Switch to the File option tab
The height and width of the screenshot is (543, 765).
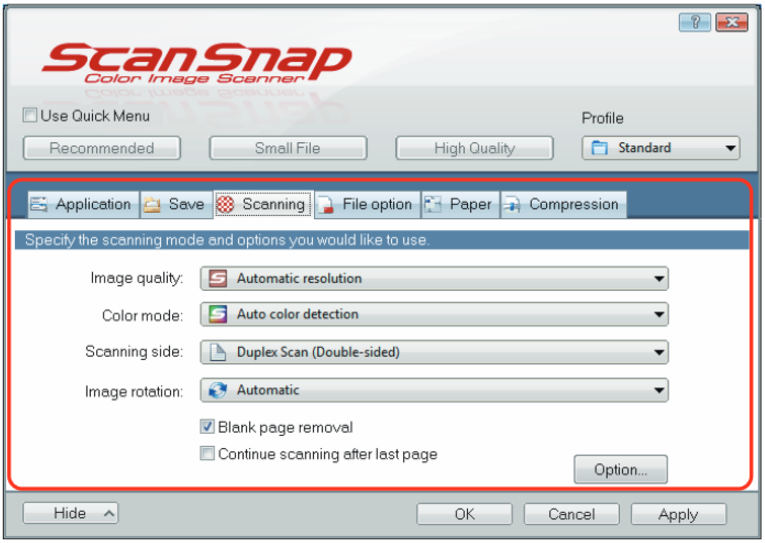368,204
